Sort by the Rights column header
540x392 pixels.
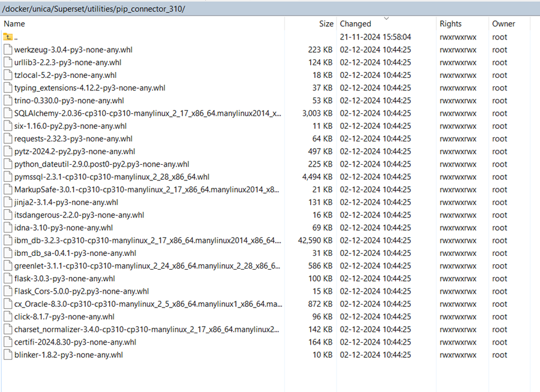click(x=451, y=23)
